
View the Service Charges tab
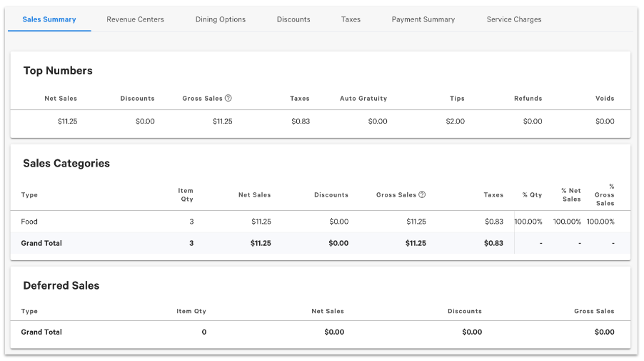pos(513,19)
